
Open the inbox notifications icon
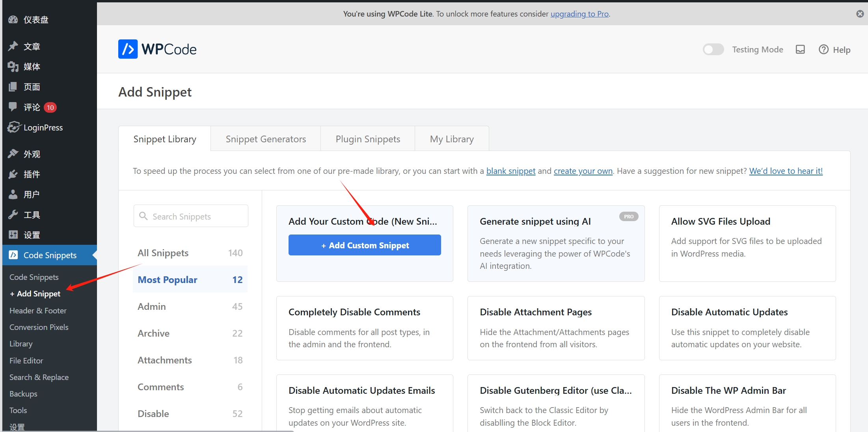tap(800, 49)
